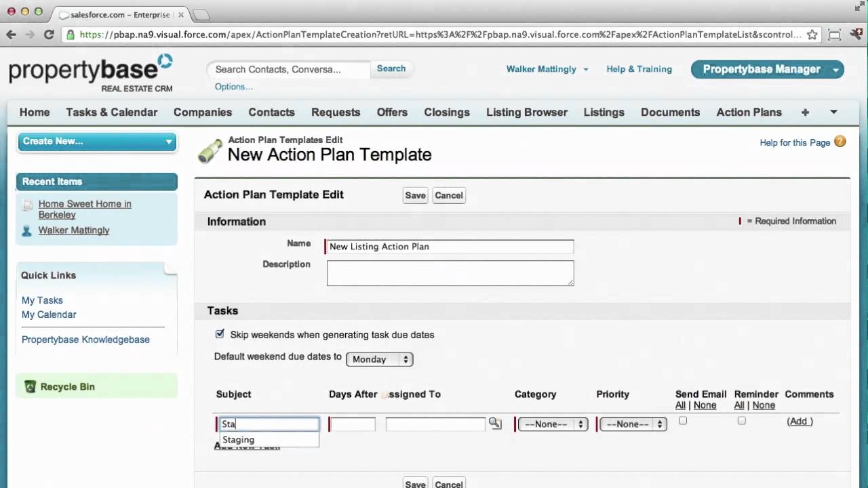Open Help for this Page link
This screenshot has height=488, width=868.
tap(795, 142)
